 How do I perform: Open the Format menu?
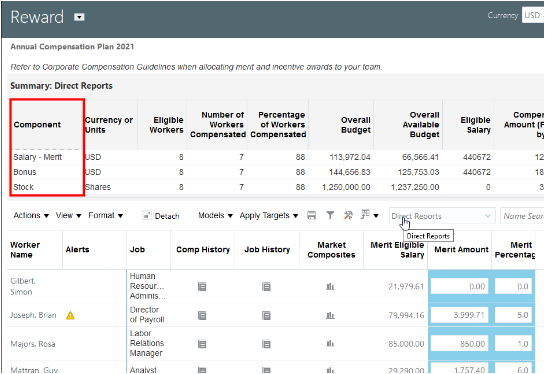click(x=106, y=216)
